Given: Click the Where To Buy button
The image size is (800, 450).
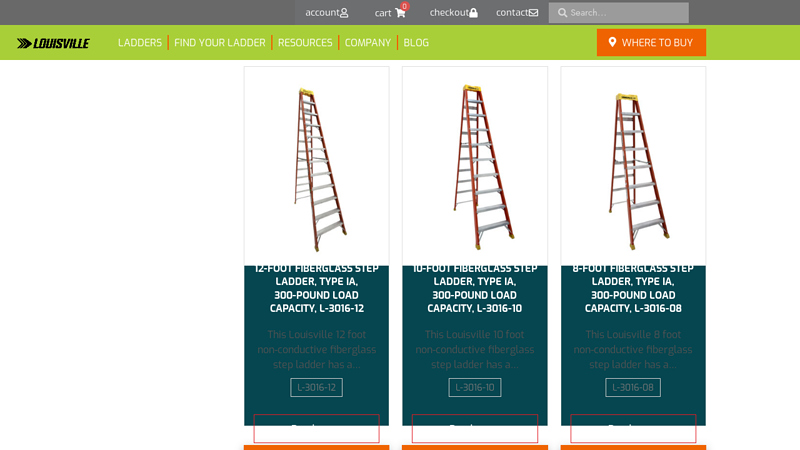Looking at the screenshot, I should pyautogui.click(x=652, y=42).
